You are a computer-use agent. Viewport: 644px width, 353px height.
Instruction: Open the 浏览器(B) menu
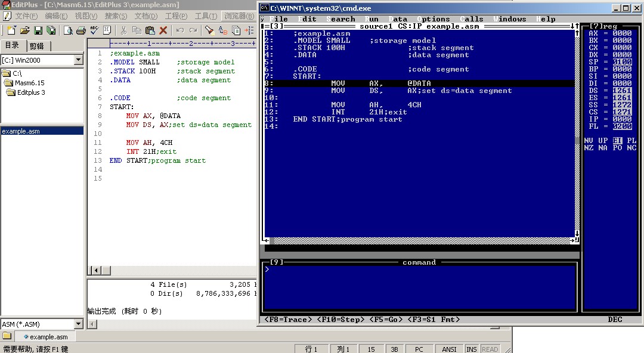[x=239, y=16]
